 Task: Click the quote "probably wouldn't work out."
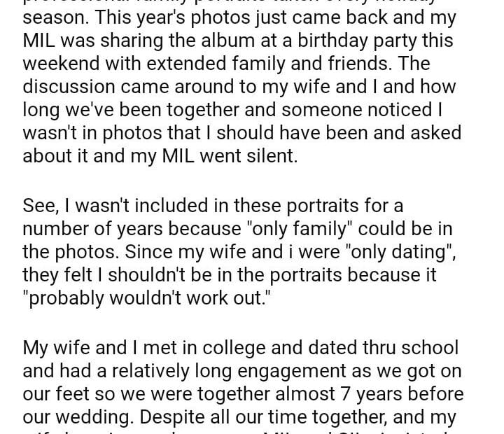point(147,299)
